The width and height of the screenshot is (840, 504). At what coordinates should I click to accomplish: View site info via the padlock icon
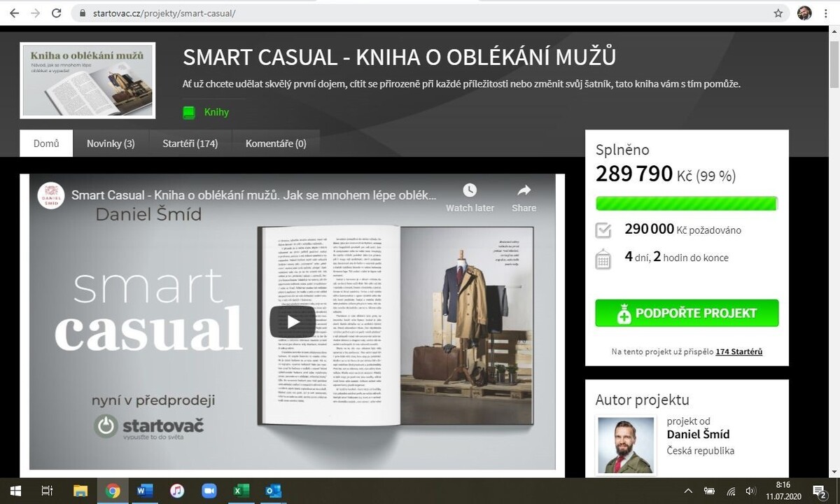(x=83, y=13)
